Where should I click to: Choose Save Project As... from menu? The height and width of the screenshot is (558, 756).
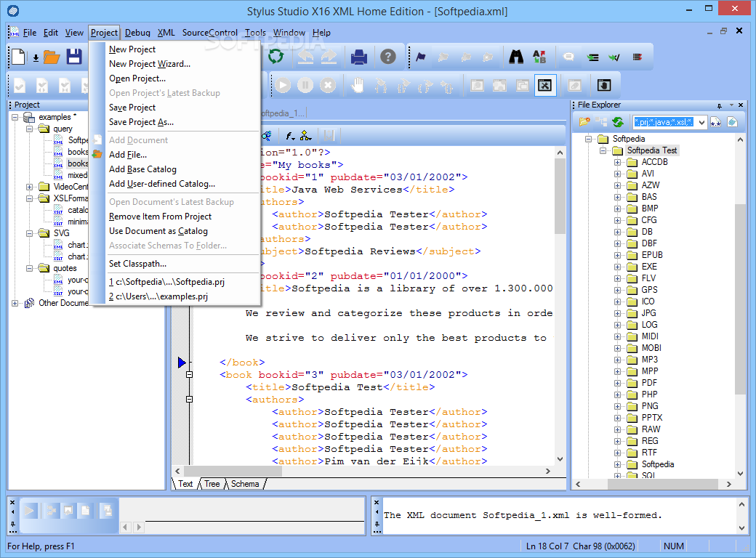coord(141,122)
